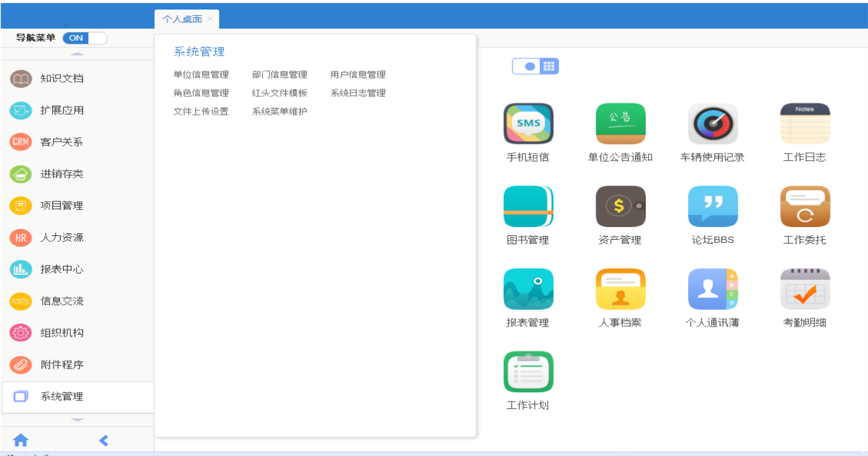
Task: Open the 个人通讯薄 contacts icon
Action: coord(713,290)
